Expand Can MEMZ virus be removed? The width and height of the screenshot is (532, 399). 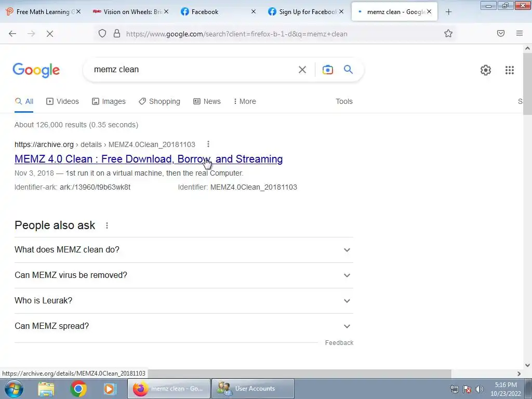tap(184, 275)
